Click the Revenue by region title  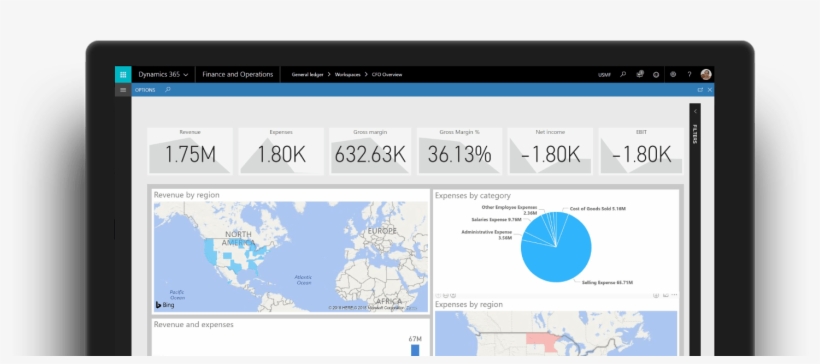(187, 195)
